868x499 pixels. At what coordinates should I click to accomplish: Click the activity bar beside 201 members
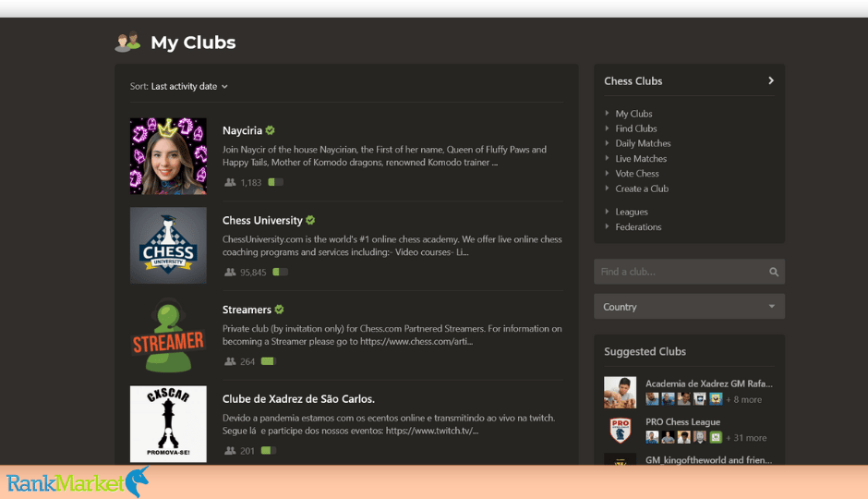click(x=269, y=450)
